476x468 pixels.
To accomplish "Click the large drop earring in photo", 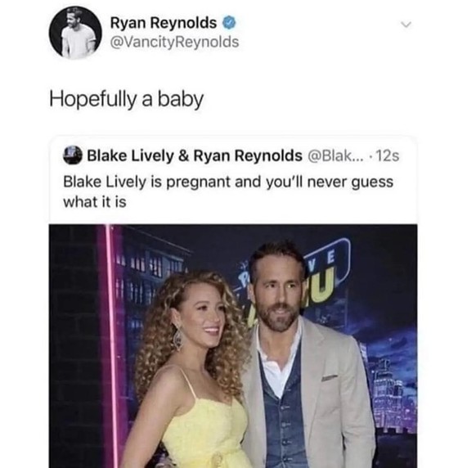I will tap(178, 337).
